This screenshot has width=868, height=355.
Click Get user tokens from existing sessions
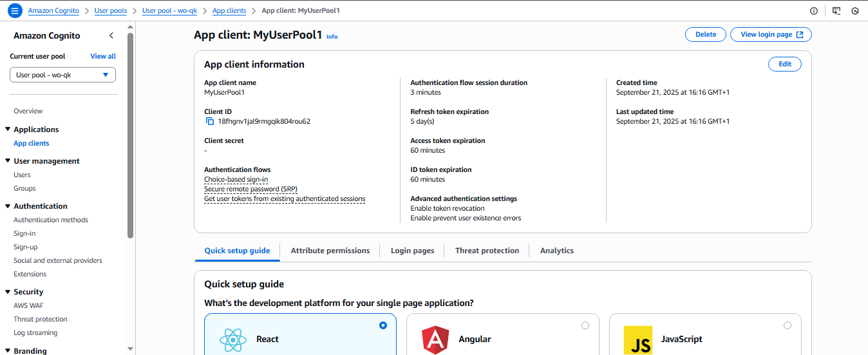click(285, 199)
